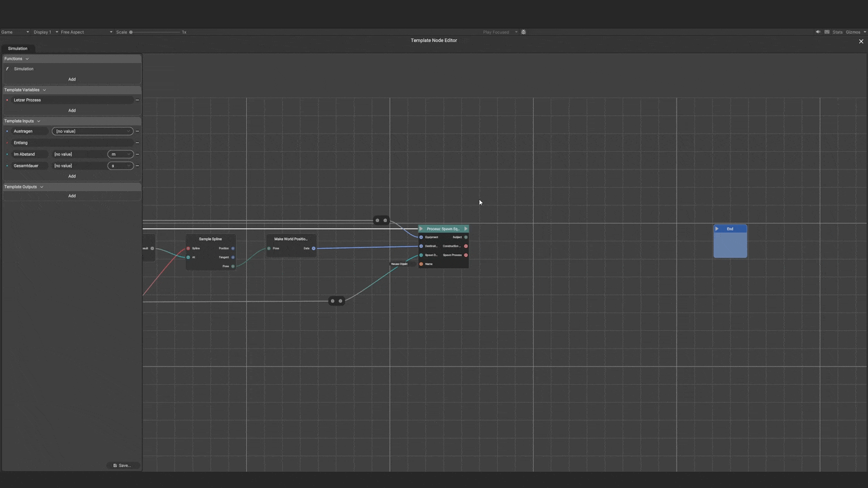The width and height of the screenshot is (868, 488).
Task: Collapse the Template Inputs section
Action: click(x=39, y=121)
